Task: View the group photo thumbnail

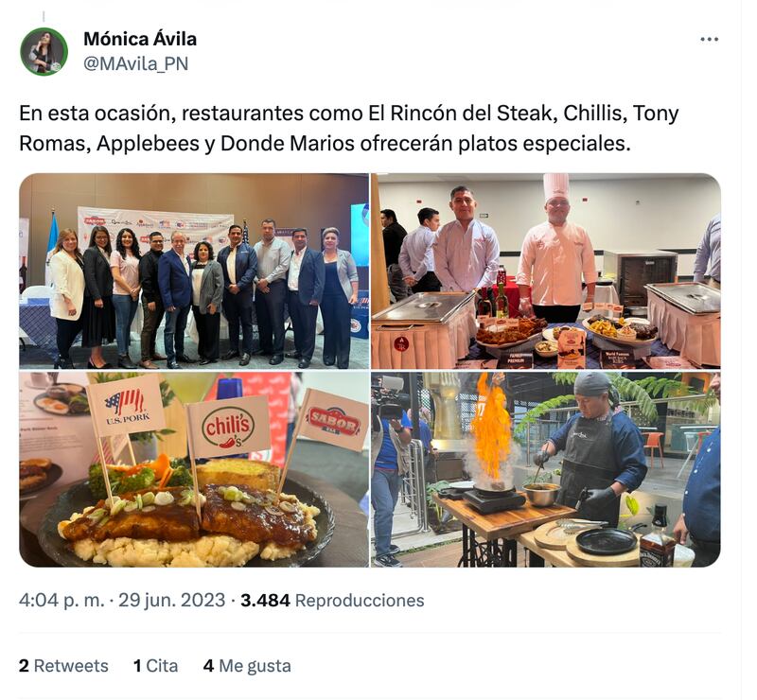Action: pyautogui.click(x=194, y=271)
